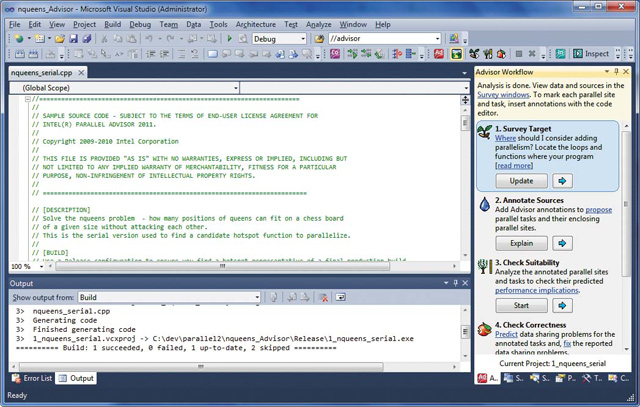The width and height of the screenshot is (640, 407).
Task: Click the Paste toolbar icon
Action: (x=131, y=39)
